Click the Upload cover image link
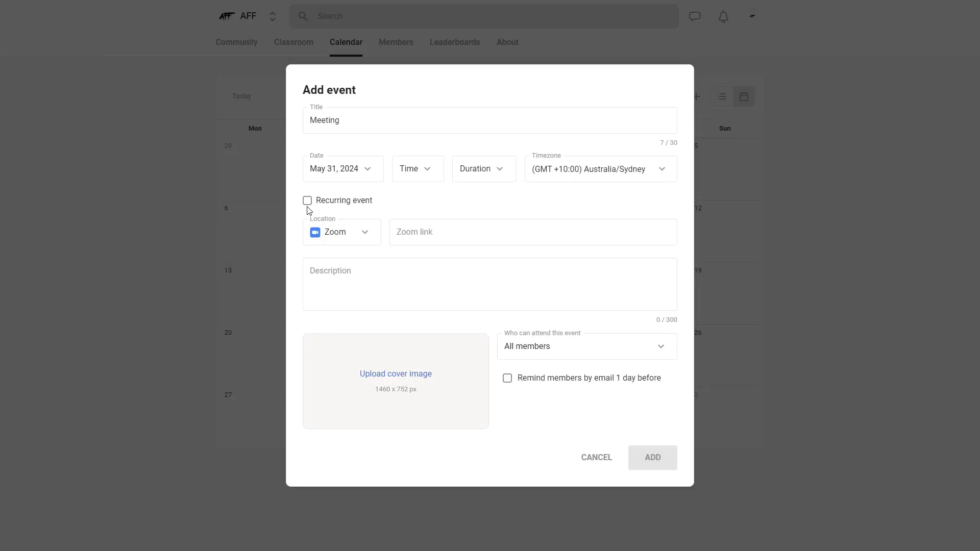The image size is (980, 551). 396,374
